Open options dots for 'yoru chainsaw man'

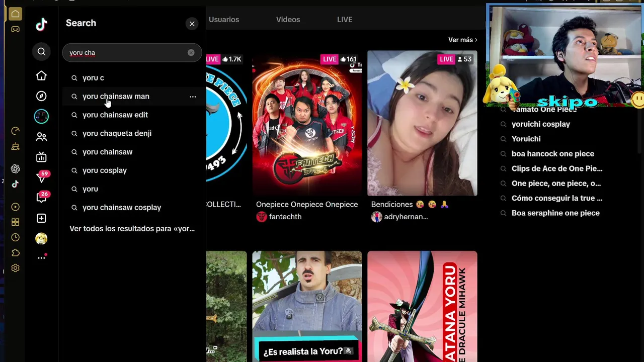[x=193, y=97]
